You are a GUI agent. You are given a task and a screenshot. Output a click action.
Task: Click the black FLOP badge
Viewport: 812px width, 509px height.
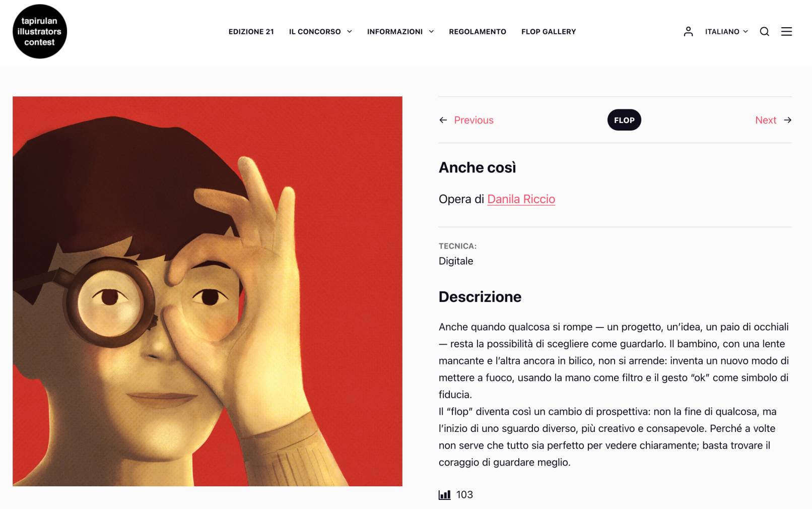pyautogui.click(x=624, y=120)
